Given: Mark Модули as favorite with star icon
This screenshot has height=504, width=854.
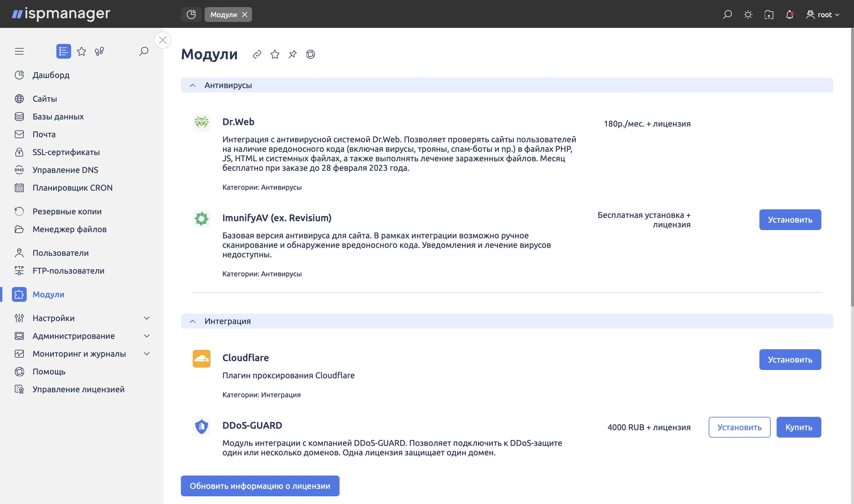Looking at the screenshot, I should point(275,54).
